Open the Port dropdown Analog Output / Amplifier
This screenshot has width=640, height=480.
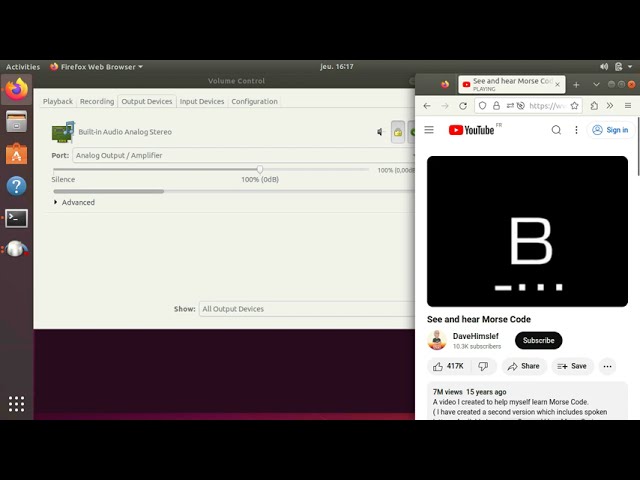pos(244,156)
